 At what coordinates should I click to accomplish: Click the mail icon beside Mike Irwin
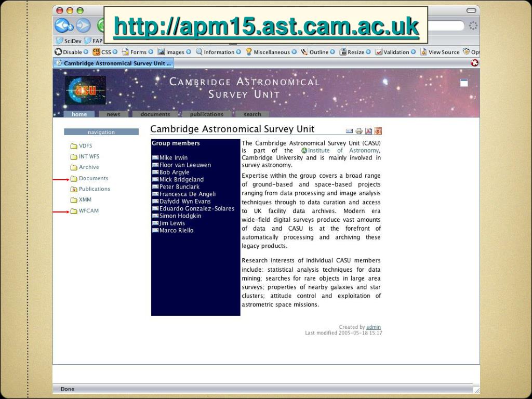coord(155,157)
